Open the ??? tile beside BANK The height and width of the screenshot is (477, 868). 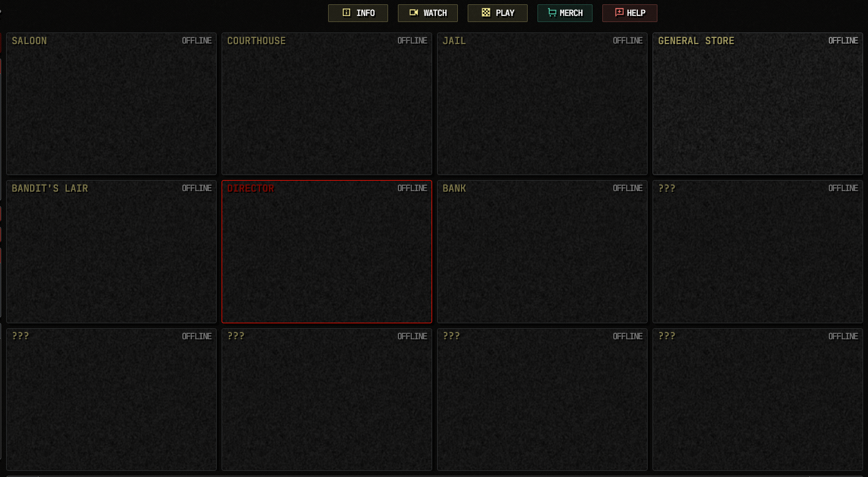758,252
